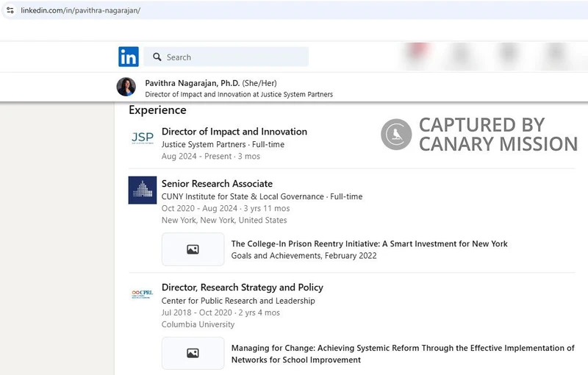Open the profile photo in sticky header
The width and height of the screenshot is (588, 375).
126,87
